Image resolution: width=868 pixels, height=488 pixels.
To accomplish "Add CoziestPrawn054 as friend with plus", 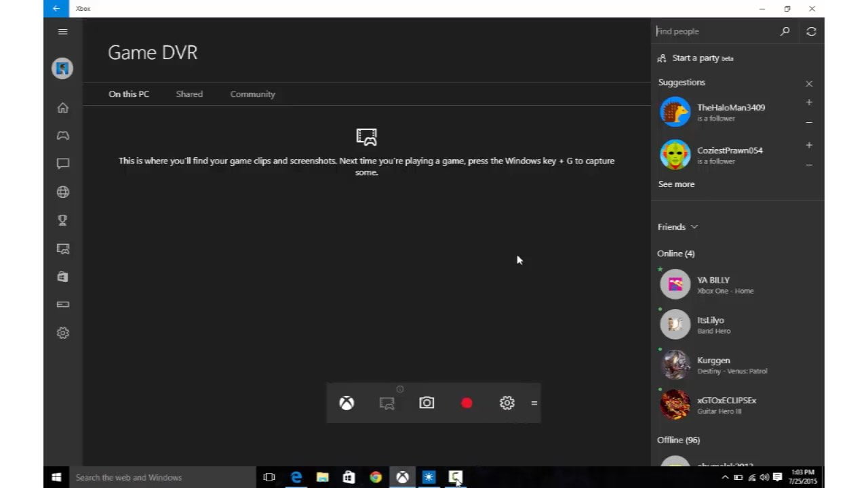I will [809, 145].
